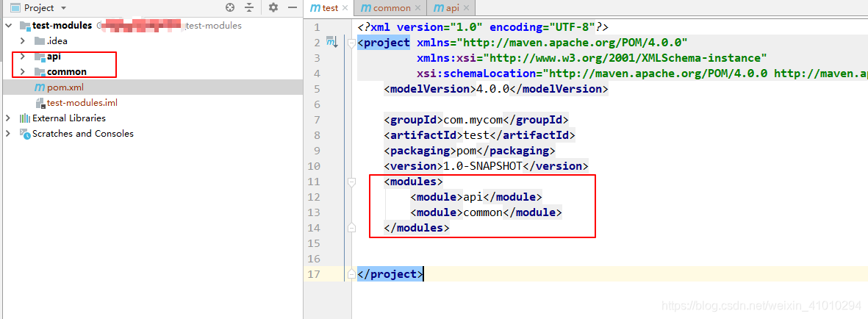
Task: Open the Project view dropdown
Action: pos(63,8)
